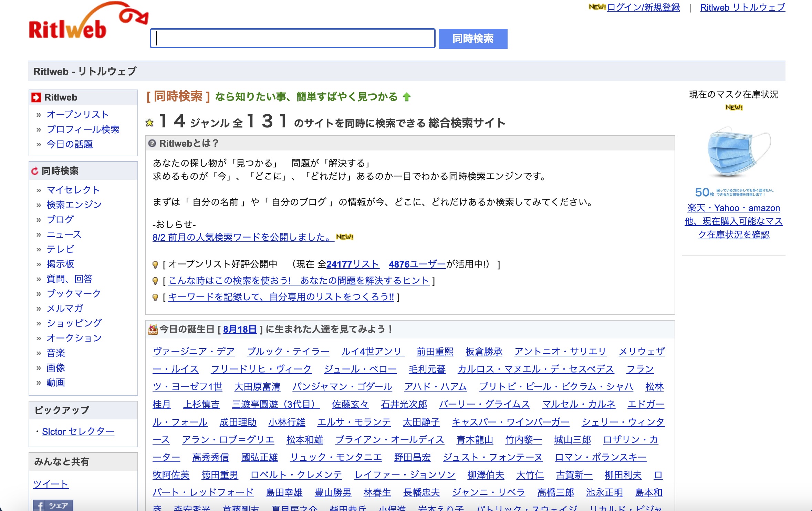Open オープンリスト in the sidebar
The height and width of the screenshot is (511, 812).
coord(77,114)
